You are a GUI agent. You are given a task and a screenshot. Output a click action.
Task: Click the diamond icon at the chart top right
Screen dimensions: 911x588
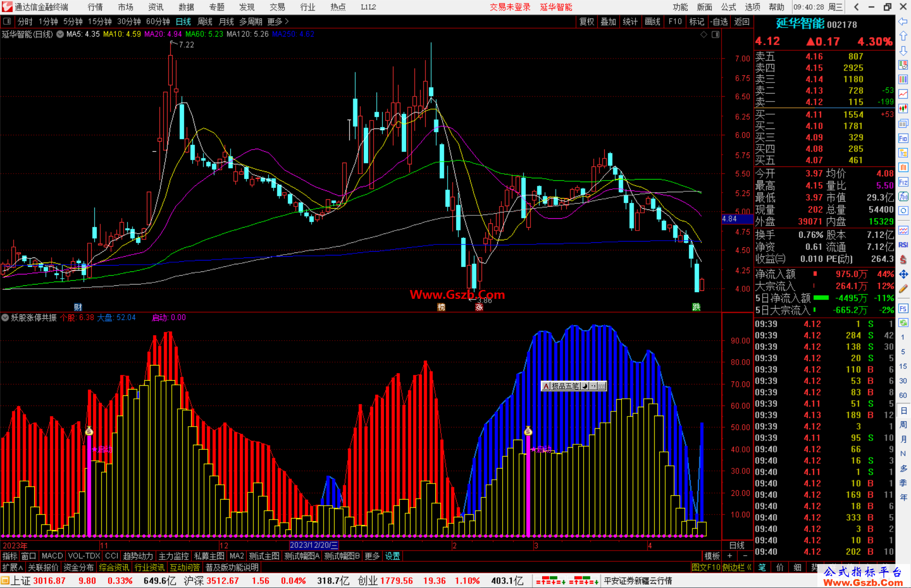tap(703, 35)
